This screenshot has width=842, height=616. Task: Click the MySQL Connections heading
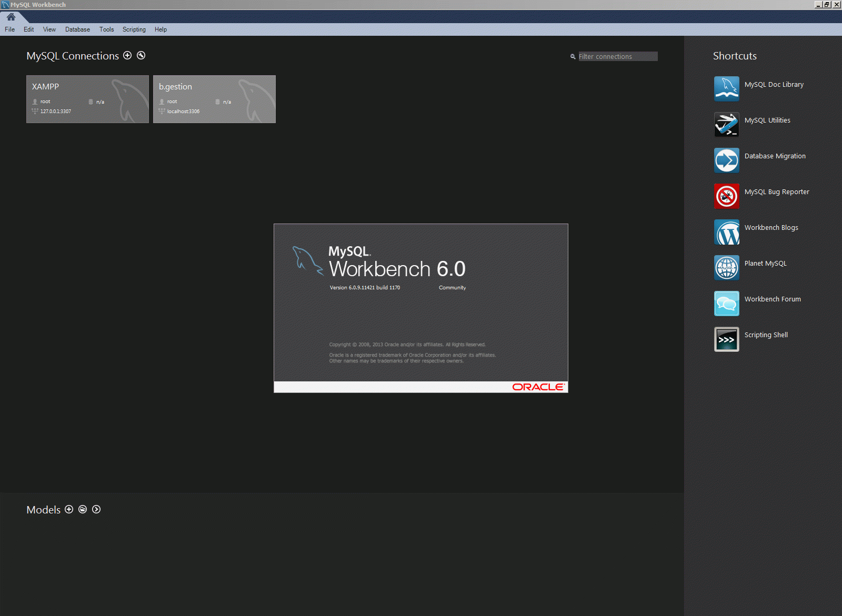click(x=73, y=56)
